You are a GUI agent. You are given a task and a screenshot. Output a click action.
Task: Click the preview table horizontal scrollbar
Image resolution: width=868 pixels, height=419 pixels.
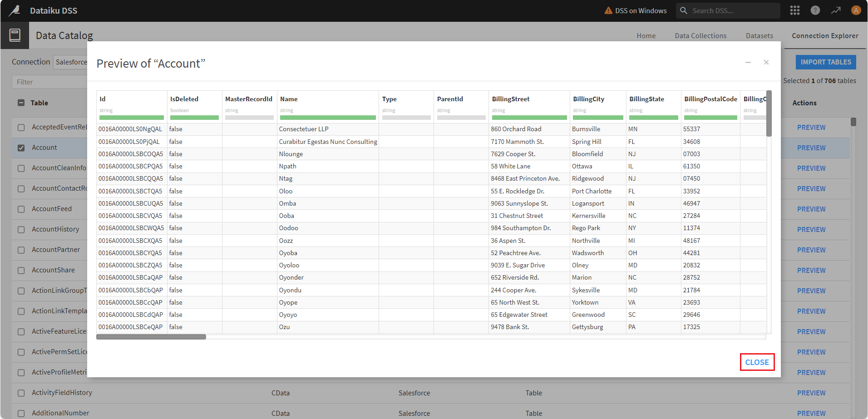coord(151,337)
